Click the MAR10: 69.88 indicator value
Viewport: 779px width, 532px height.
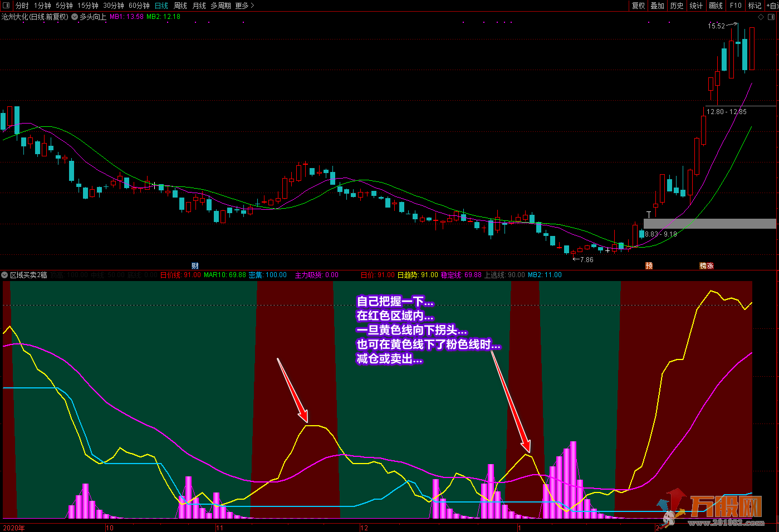tap(225, 275)
